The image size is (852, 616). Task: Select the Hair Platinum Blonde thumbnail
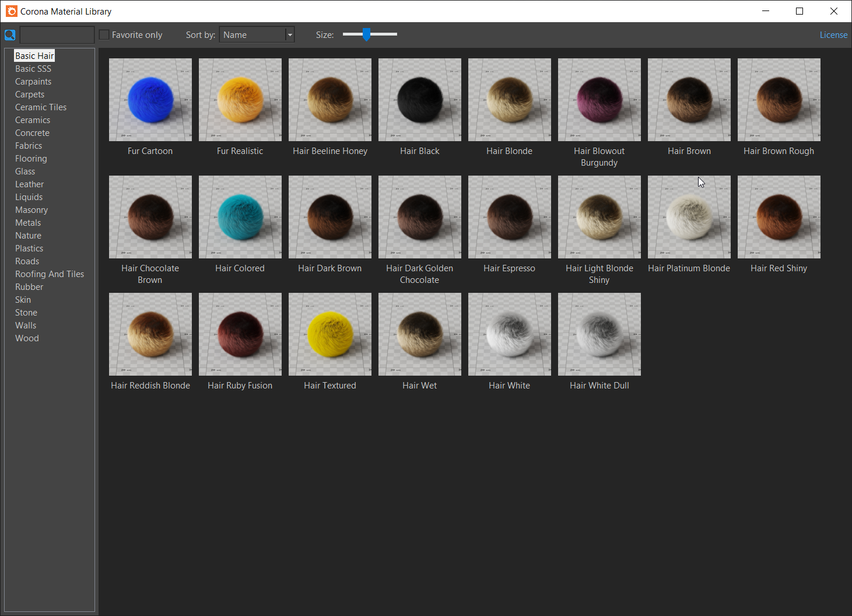(x=689, y=217)
